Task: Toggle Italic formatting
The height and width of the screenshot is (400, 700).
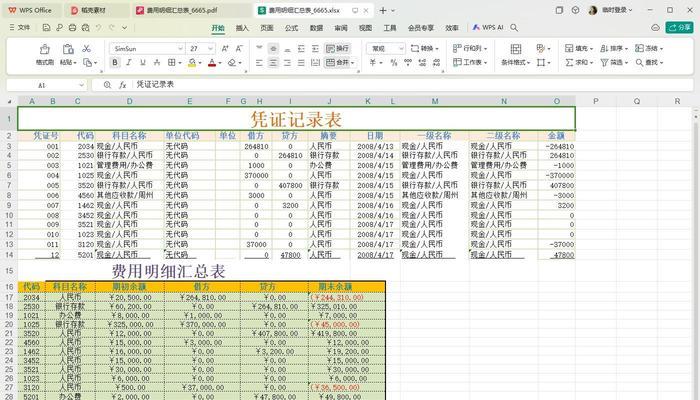Action: pos(129,62)
